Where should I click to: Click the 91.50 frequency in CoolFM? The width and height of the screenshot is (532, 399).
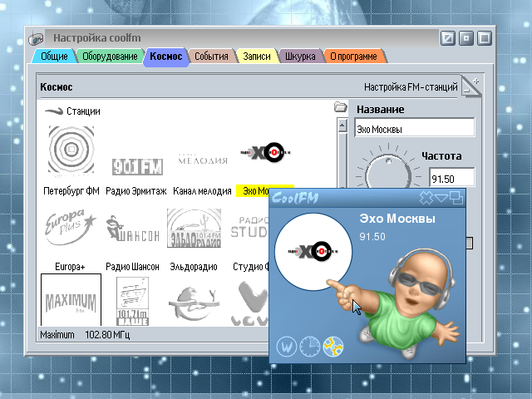372,236
